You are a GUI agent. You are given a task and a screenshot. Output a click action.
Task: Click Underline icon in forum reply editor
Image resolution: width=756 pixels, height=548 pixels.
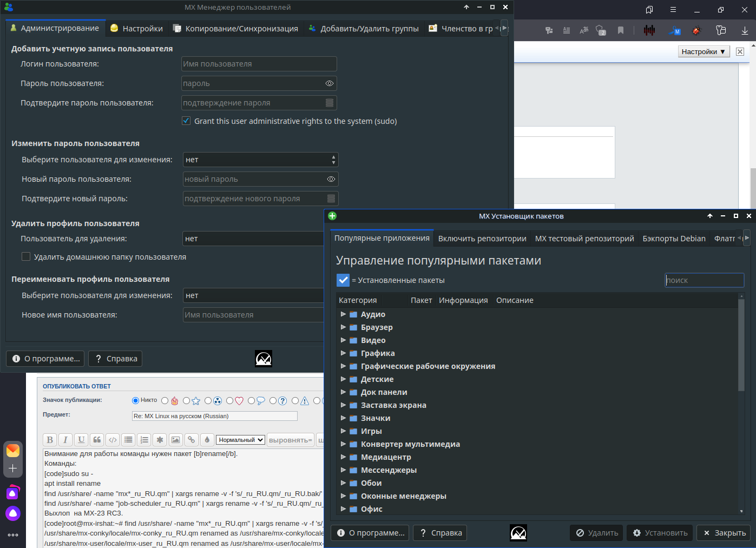pyautogui.click(x=81, y=440)
